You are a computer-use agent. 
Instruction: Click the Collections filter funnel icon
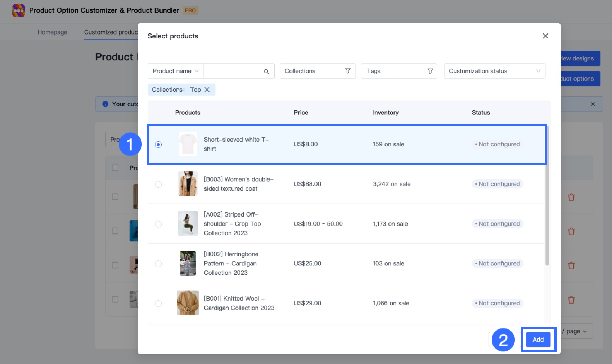[347, 71]
